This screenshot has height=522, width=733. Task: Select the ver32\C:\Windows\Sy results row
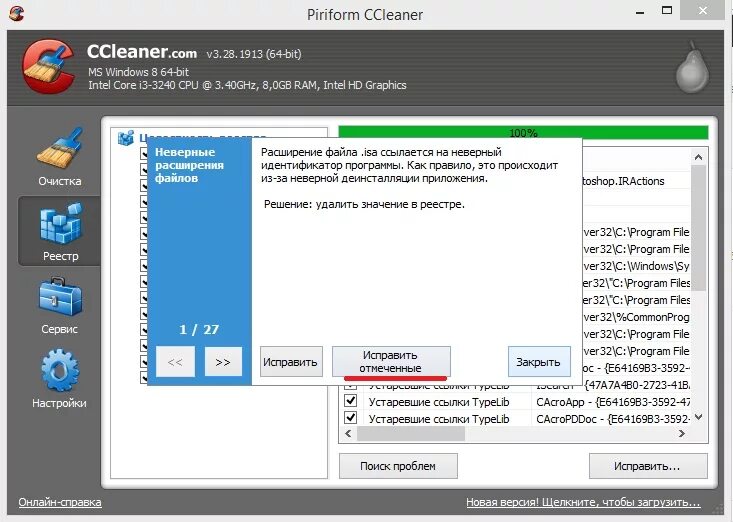636,266
